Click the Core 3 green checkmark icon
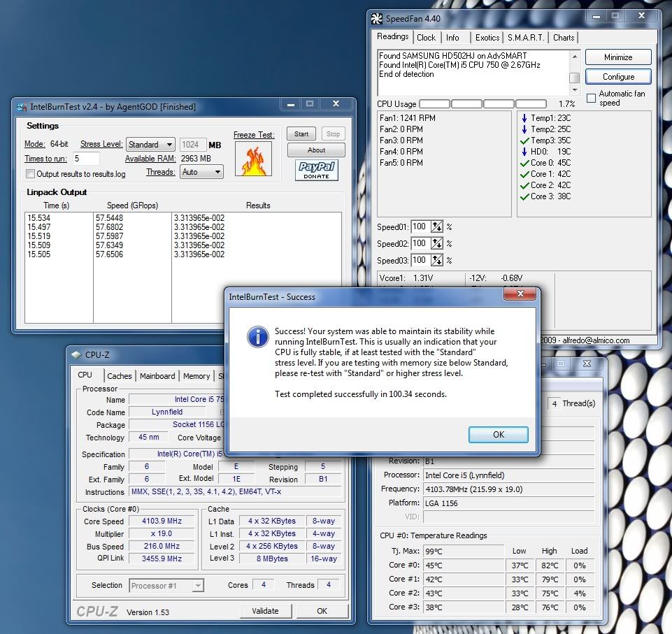 (x=524, y=196)
